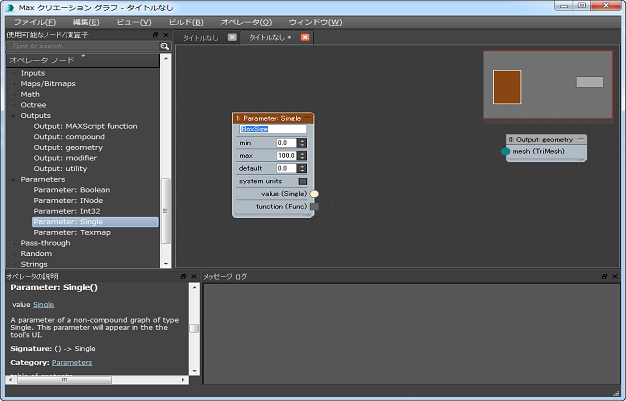Open the ファイル(F) menu

click(x=35, y=21)
